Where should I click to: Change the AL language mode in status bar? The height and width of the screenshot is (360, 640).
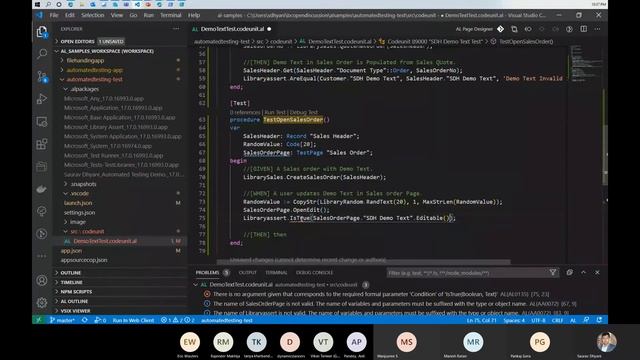573,320
